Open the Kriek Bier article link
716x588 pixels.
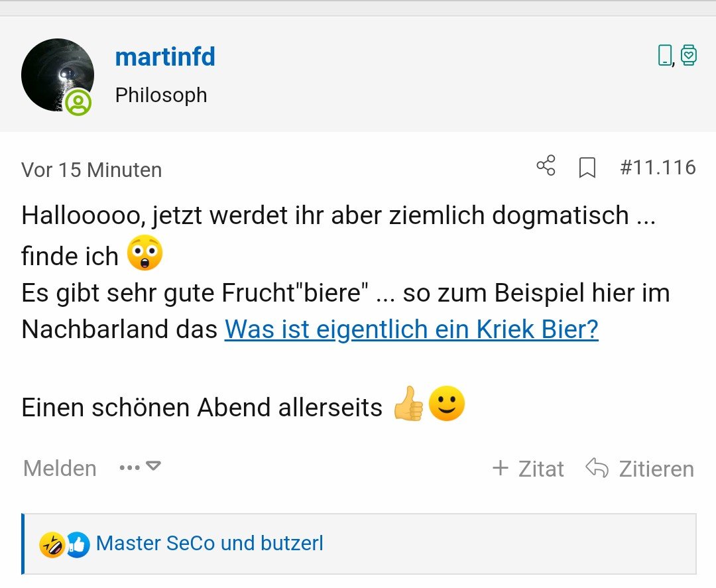411,329
